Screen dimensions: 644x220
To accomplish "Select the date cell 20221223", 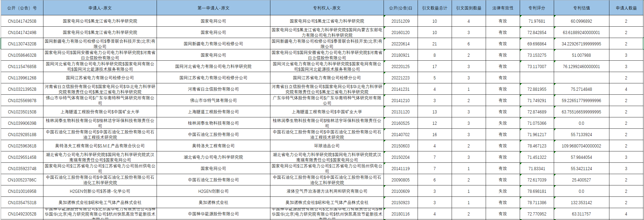I will coord(401,78).
